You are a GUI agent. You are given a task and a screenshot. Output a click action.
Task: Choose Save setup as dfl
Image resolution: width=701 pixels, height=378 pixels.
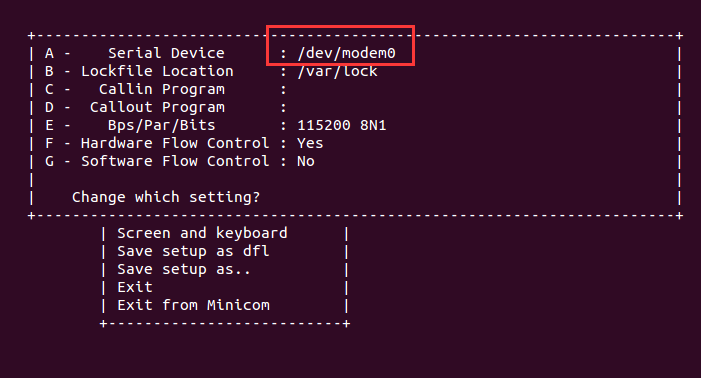pyautogui.click(x=193, y=251)
